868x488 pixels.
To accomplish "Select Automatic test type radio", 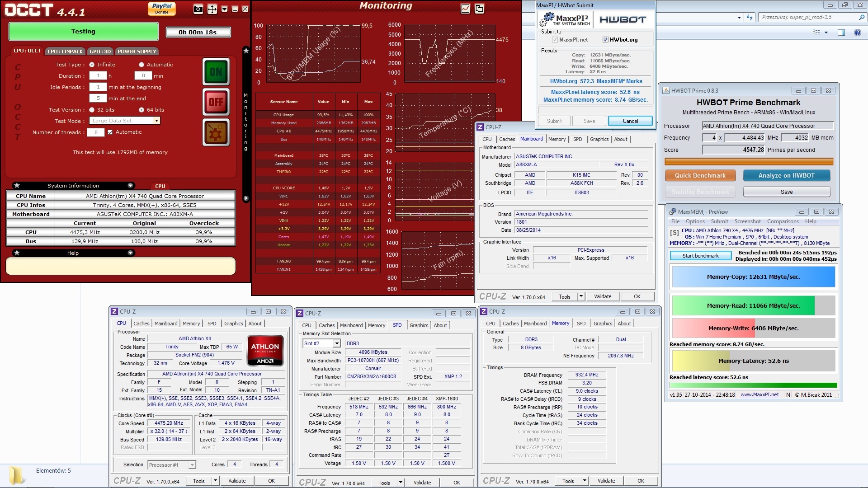I will coord(142,65).
